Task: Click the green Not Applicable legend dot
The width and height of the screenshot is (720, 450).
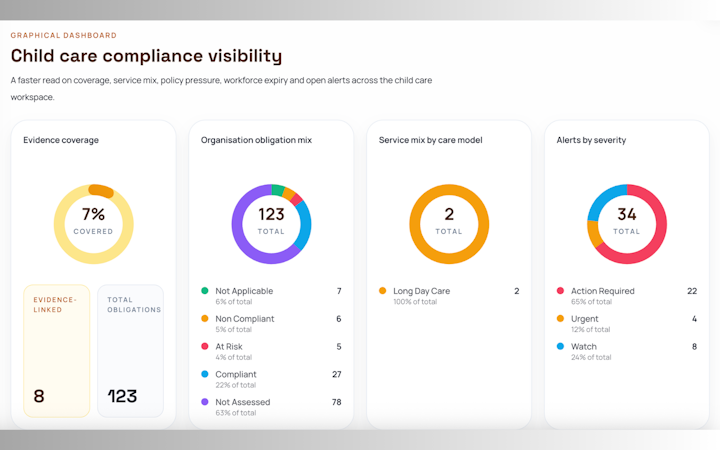Action: [x=205, y=291]
